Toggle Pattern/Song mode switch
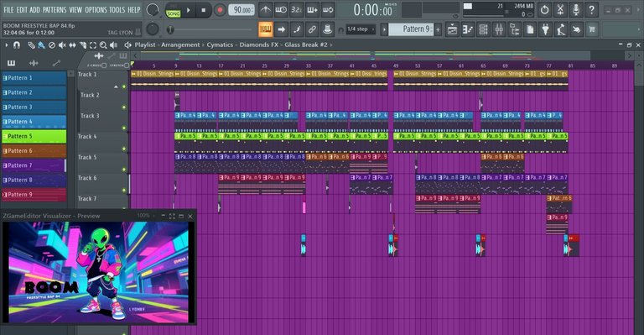This screenshot has width=644, height=335. tap(173, 10)
